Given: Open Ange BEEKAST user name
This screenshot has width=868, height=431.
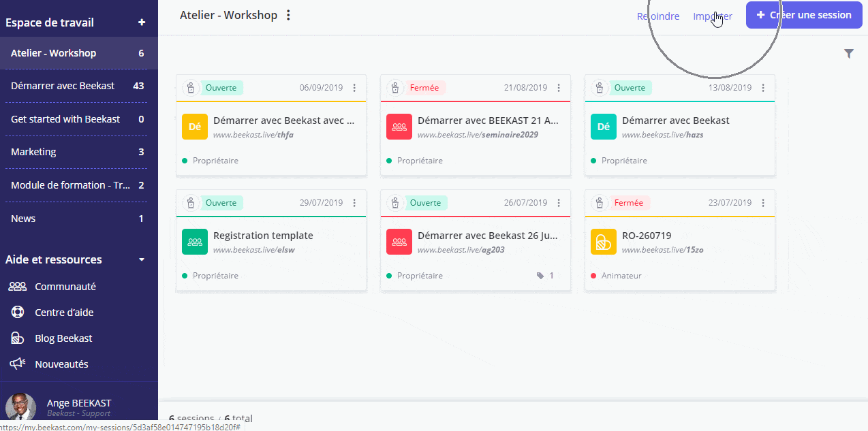Looking at the screenshot, I should (x=79, y=403).
